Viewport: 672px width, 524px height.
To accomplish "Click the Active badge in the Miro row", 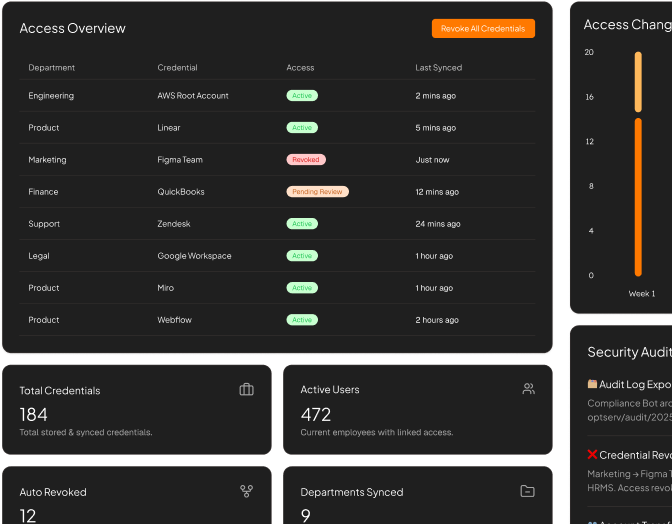I will (x=302, y=288).
